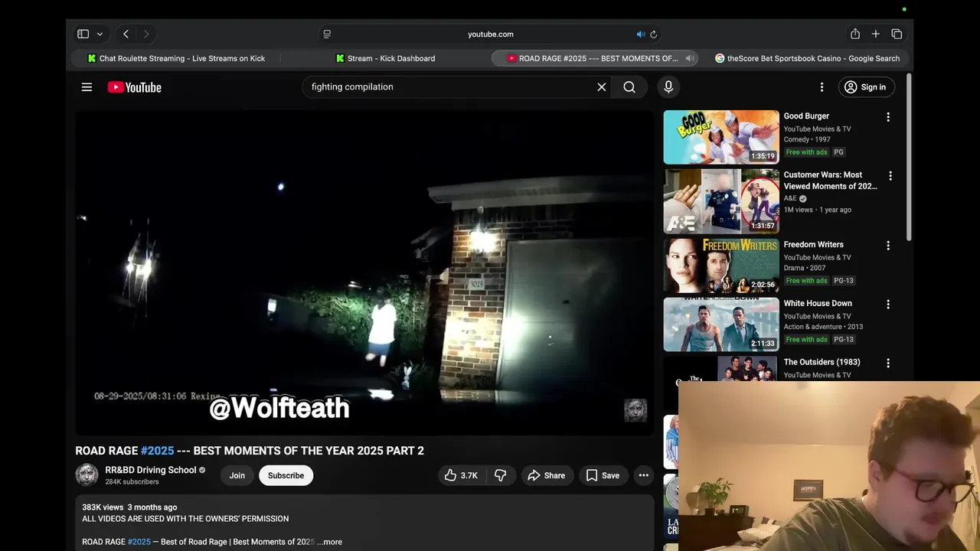
Task: Reload the current page
Action: click(x=654, y=34)
